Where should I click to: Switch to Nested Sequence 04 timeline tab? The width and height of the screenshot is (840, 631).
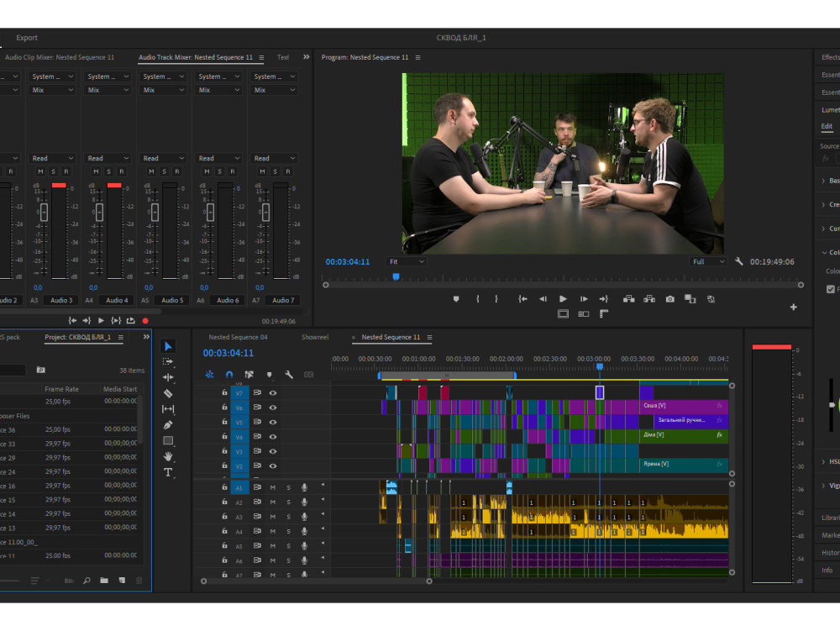point(238,337)
